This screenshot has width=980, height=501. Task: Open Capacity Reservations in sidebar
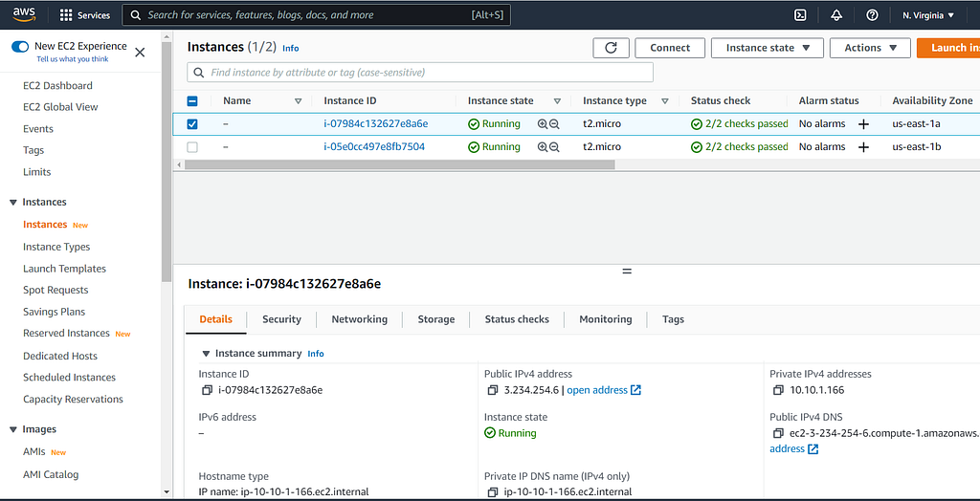(73, 400)
